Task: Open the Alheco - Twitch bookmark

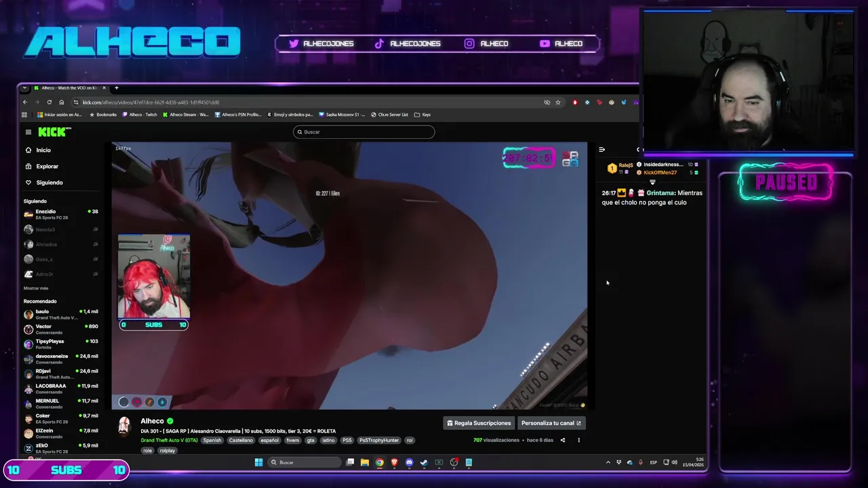Action: tap(140, 115)
